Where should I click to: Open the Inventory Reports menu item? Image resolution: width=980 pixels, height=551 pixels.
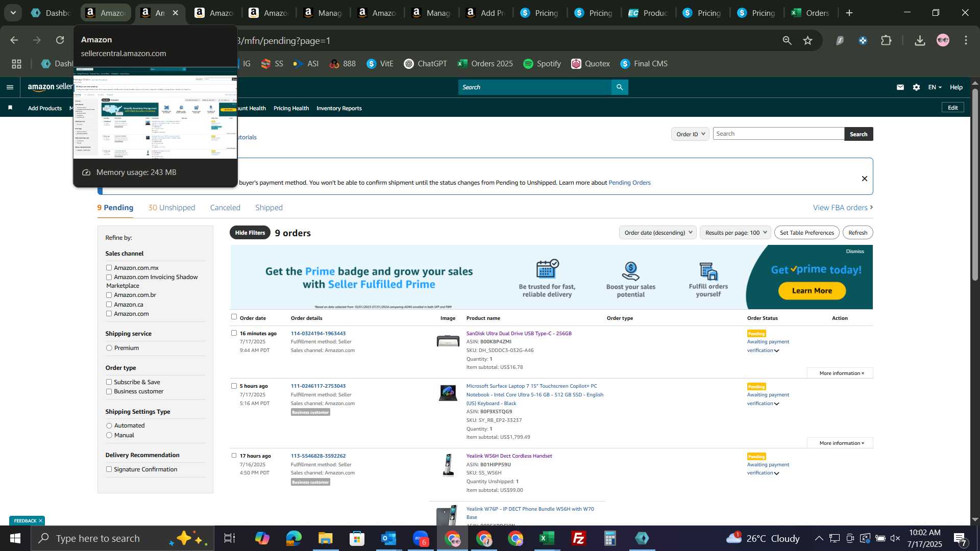[339, 108]
